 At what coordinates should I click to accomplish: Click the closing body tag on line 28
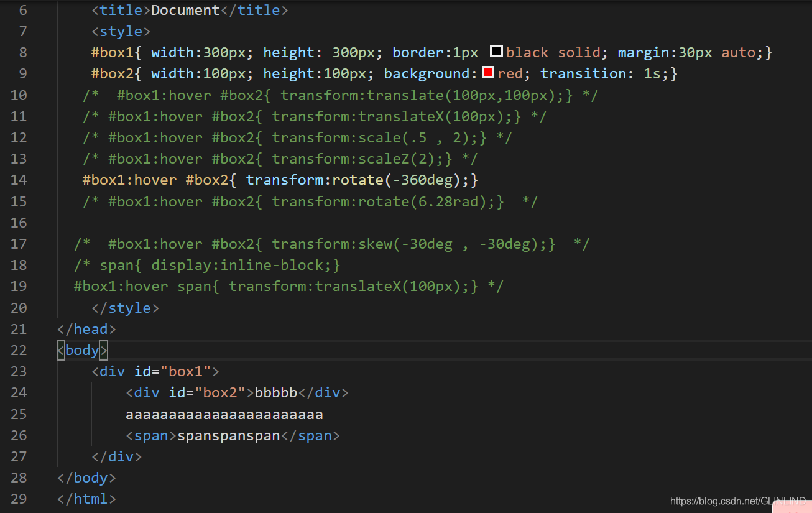coord(86,478)
